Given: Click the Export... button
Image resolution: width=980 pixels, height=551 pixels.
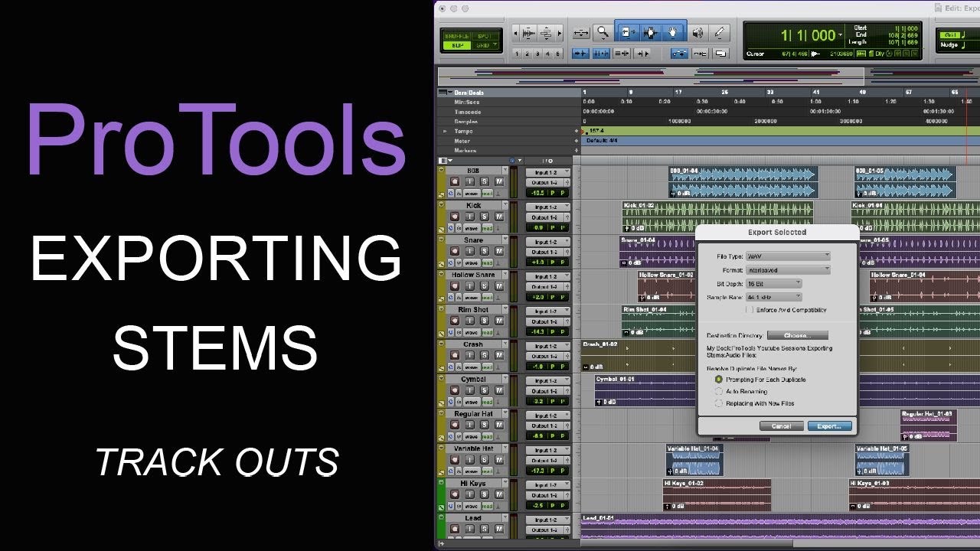Looking at the screenshot, I should tap(829, 426).
